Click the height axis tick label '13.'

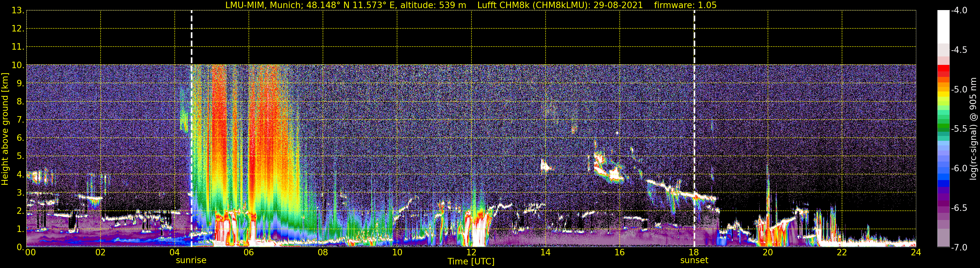pyautogui.click(x=18, y=11)
